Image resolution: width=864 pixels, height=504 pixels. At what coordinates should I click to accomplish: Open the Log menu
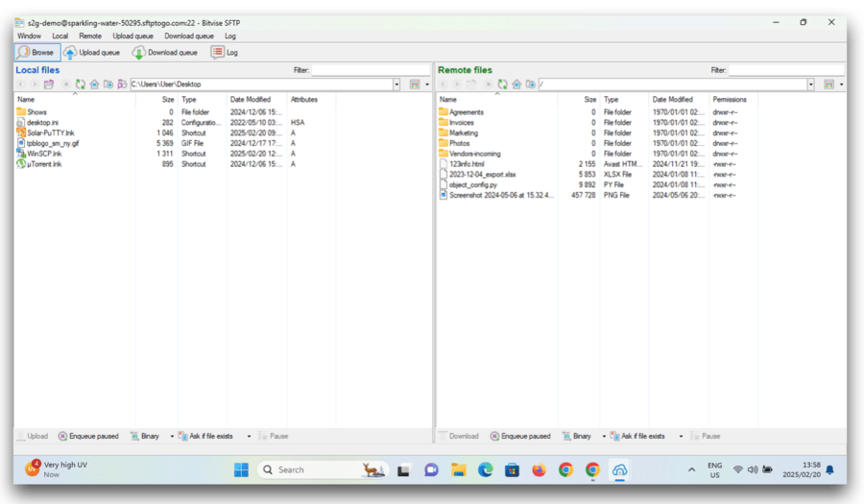(x=230, y=36)
